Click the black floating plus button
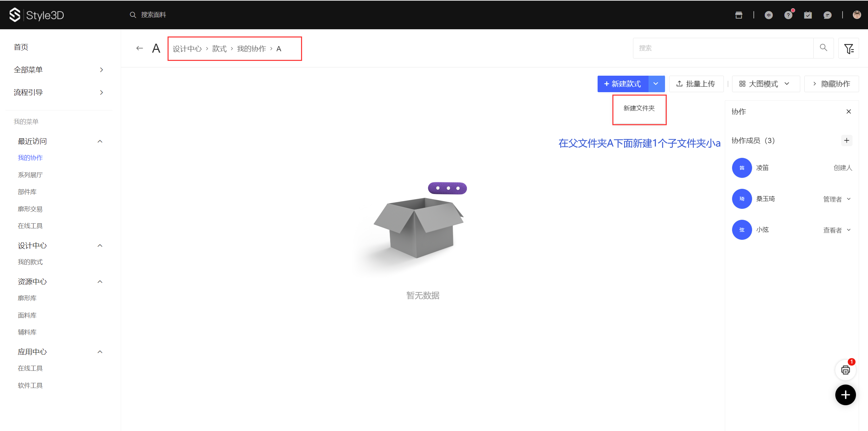Viewport: 868px width, 431px height. 845,395
